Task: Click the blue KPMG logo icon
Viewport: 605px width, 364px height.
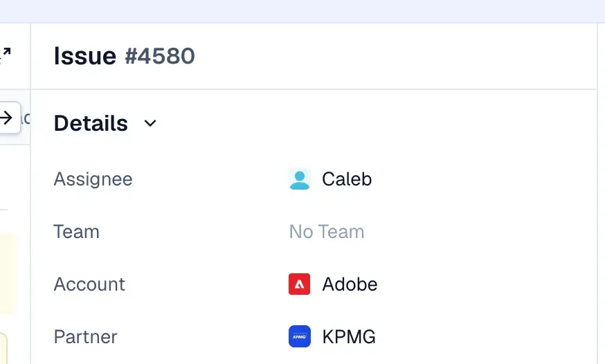Action: (x=300, y=336)
